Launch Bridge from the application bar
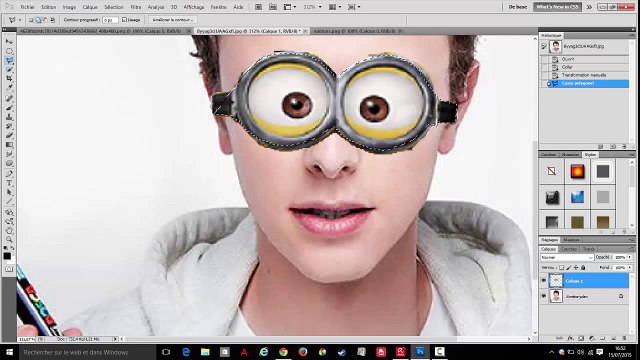The width and height of the screenshot is (640, 360). [x=258, y=7]
